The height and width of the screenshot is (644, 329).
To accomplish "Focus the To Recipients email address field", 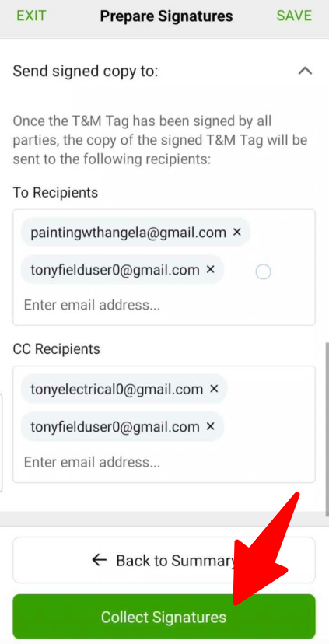I will [x=164, y=305].
